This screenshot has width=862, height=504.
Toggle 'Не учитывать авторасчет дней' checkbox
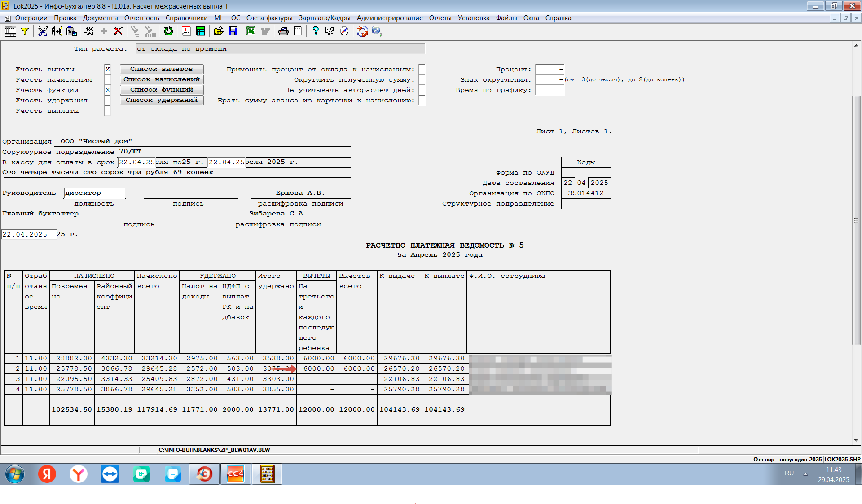(422, 90)
